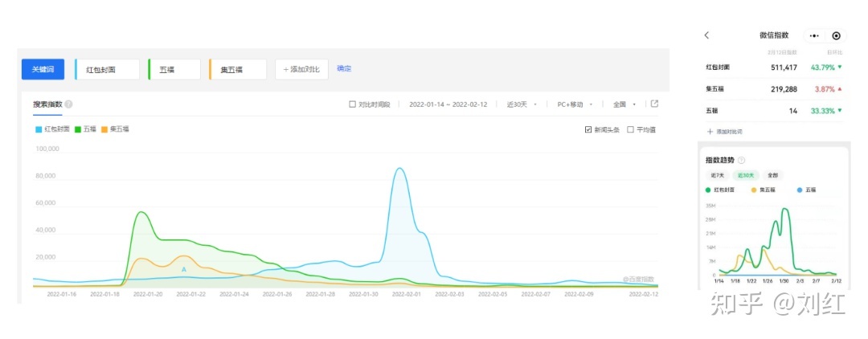This screenshot has height=339, width=868.
Task: Enable the 对比时间段 checkbox
Action: coord(353,104)
